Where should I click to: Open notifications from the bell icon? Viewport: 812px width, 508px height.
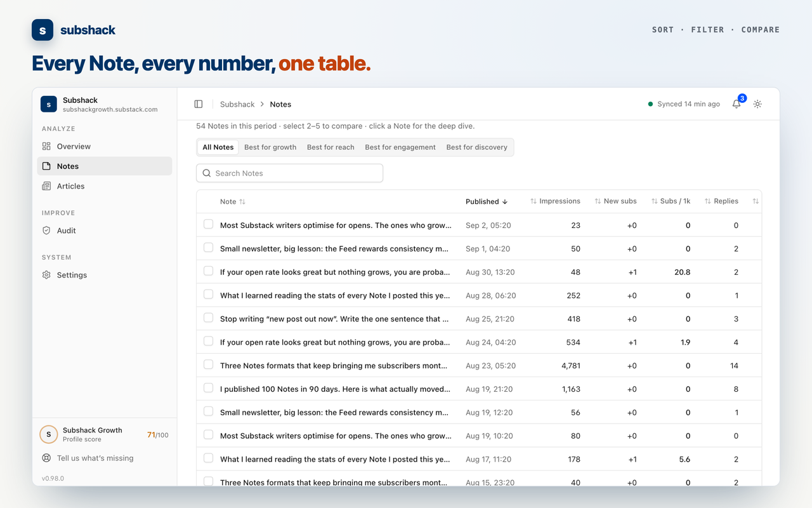click(x=737, y=104)
